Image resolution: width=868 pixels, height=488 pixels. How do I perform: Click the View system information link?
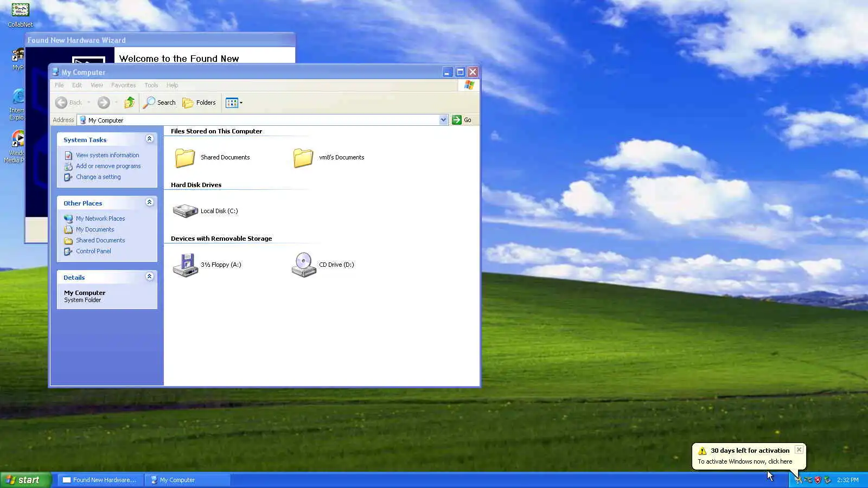107,155
